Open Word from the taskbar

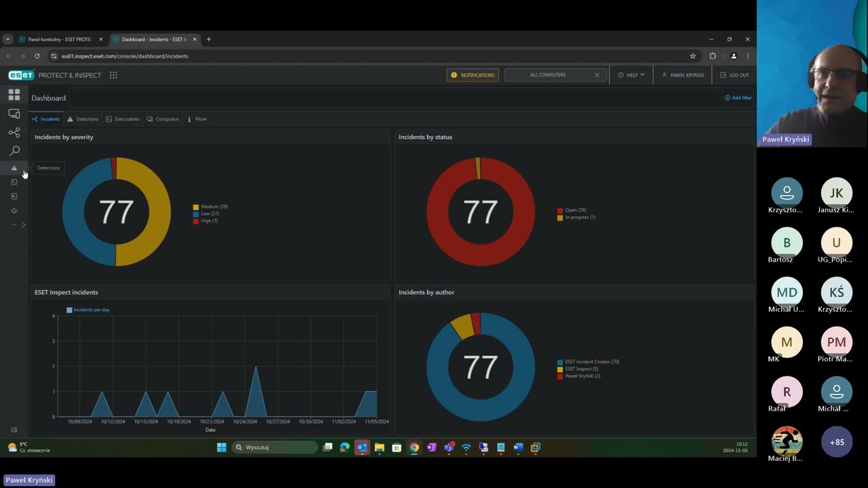pyautogui.click(x=518, y=447)
